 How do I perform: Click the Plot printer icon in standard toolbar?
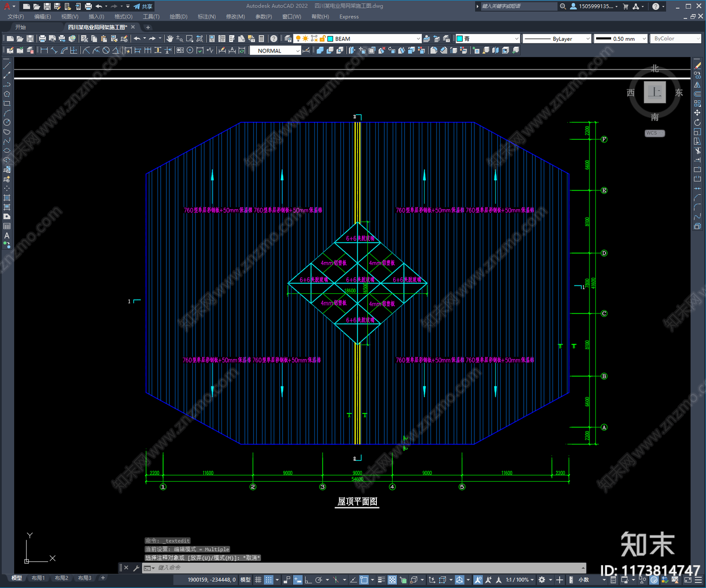click(x=42, y=39)
